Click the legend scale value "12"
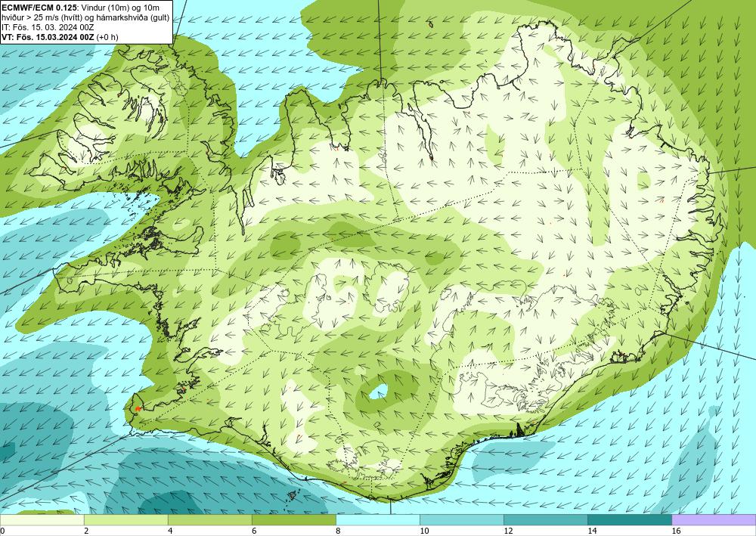 pos(508,531)
